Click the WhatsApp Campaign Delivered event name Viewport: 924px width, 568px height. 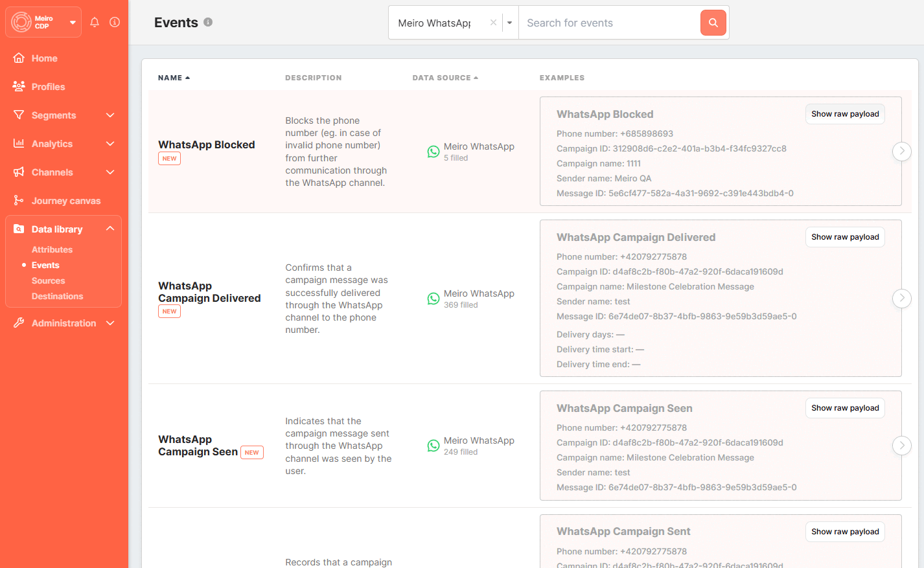pyautogui.click(x=209, y=292)
